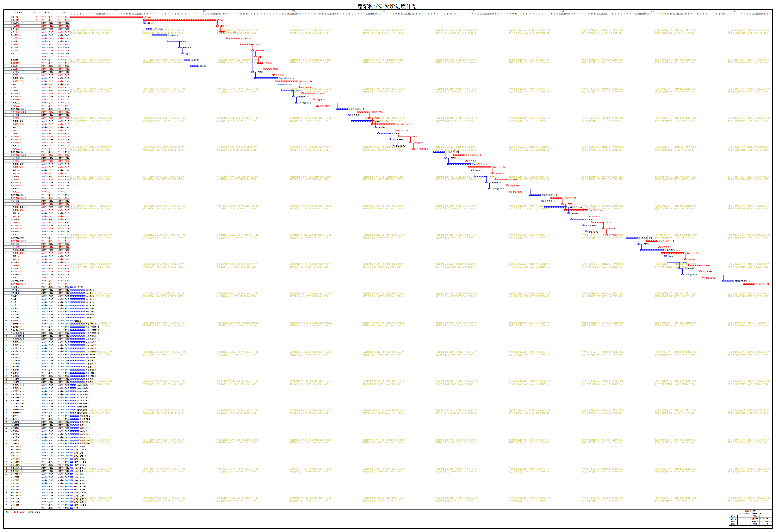This screenshot has width=776, height=532.
Task: Select 柱子钢筋1-1 in the task name column
Action: click(x=16, y=72)
